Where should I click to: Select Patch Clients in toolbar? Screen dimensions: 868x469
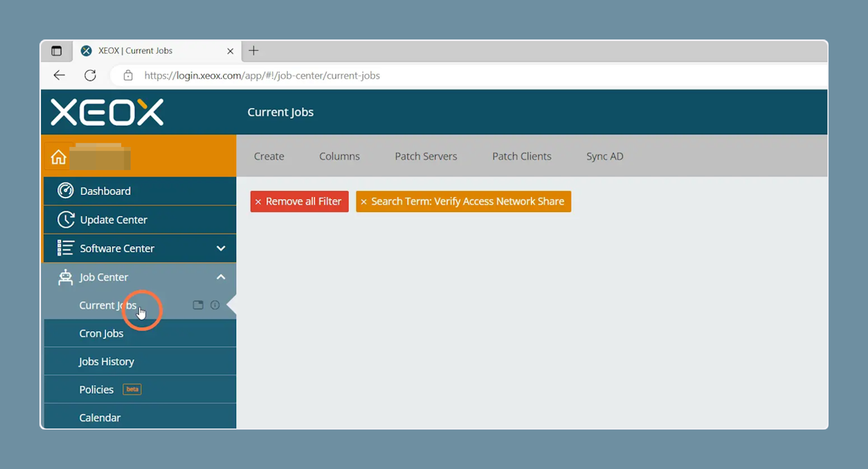coord(522,156)
